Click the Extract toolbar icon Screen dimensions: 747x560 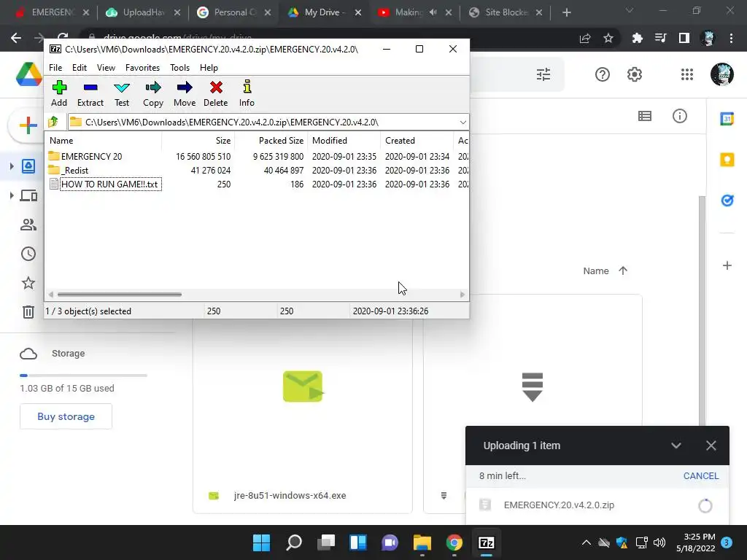(90, 94)
